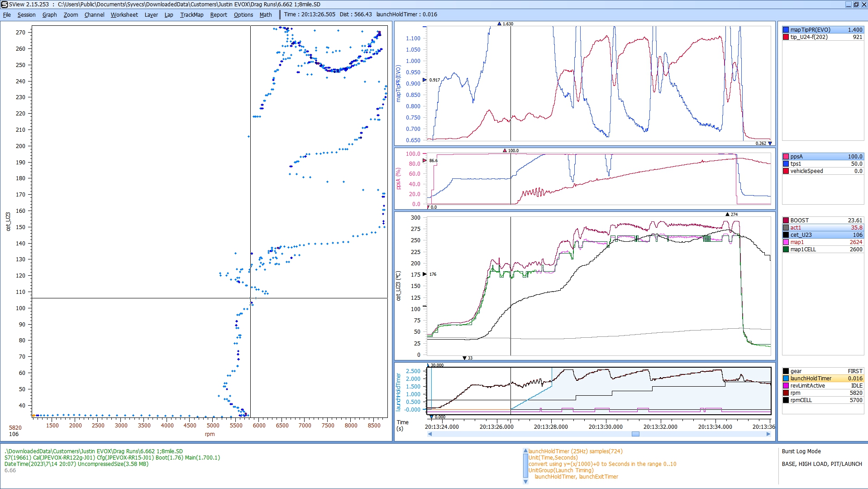The height and width of the screenshot is (489, 868).
Task: Click the timeline horizontal scrollbar thumb
Action: (x=635, y=434)
